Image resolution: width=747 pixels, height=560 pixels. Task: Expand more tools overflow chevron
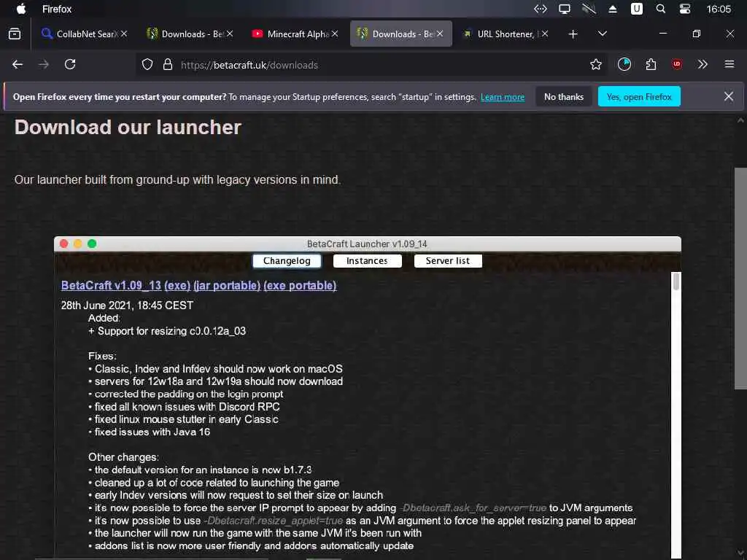pos(703,64)
